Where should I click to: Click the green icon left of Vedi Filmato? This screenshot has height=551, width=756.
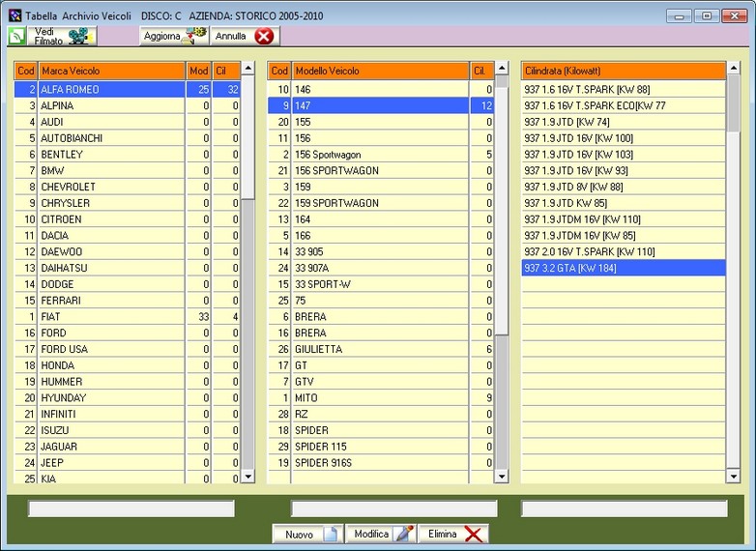tap(16, 36)
